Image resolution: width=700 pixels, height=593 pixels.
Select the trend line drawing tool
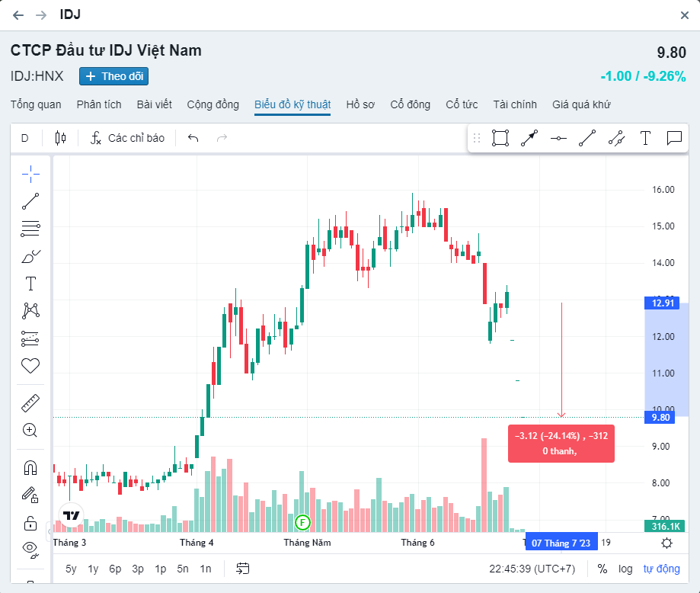30,201
